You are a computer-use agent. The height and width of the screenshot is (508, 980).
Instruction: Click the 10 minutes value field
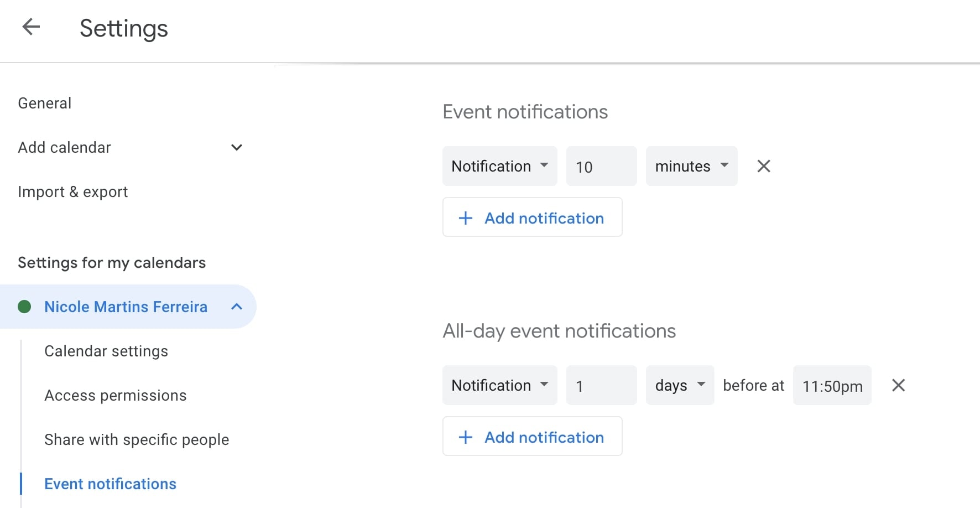(x=601, y=166)
